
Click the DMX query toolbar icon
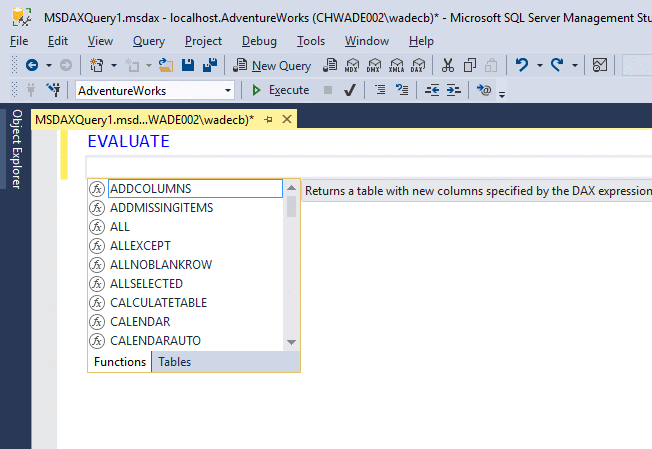(374, 65)
